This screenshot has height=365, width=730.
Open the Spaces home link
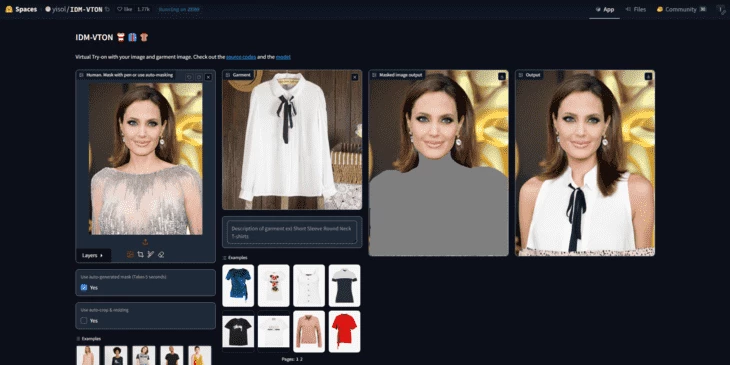pyautogui.click(x=21, y=9)
